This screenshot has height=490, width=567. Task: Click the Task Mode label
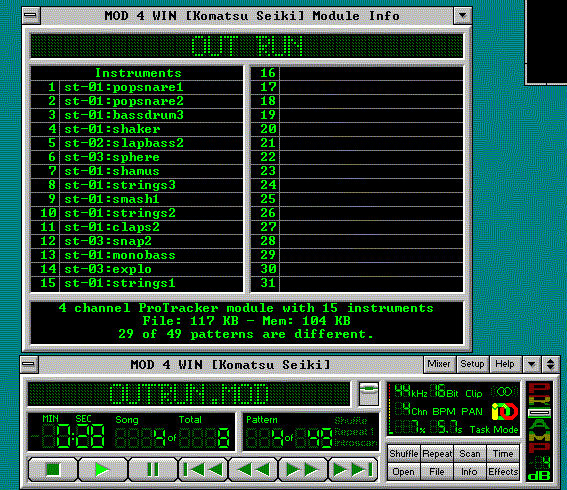[x=494, y=430]
